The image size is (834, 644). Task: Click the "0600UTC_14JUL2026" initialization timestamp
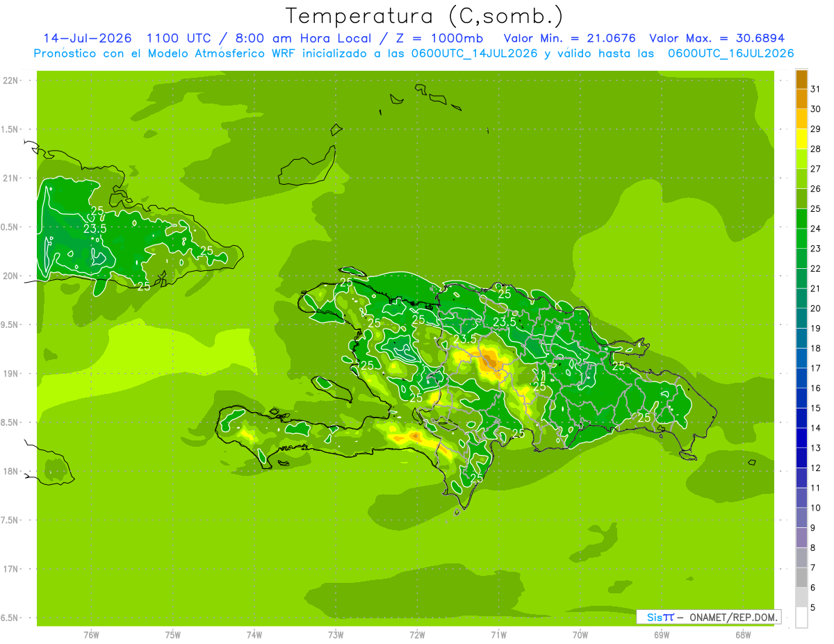[x=473, y=53]
